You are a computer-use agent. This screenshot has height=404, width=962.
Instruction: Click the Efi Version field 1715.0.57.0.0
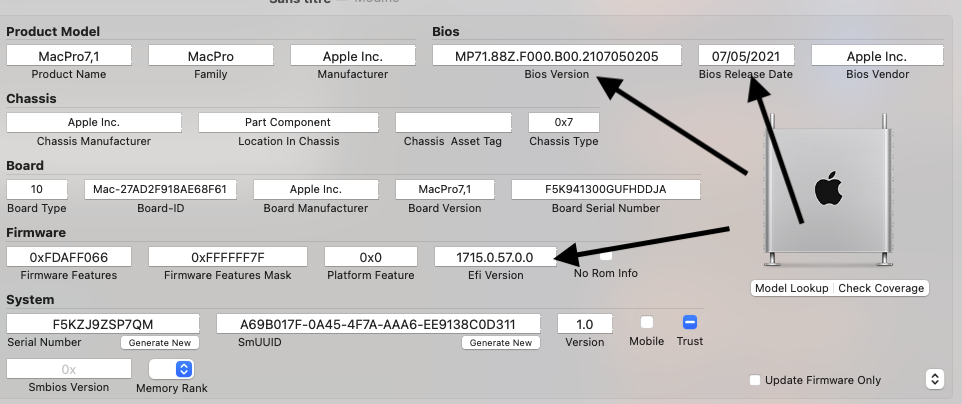(x=495, y=257)
